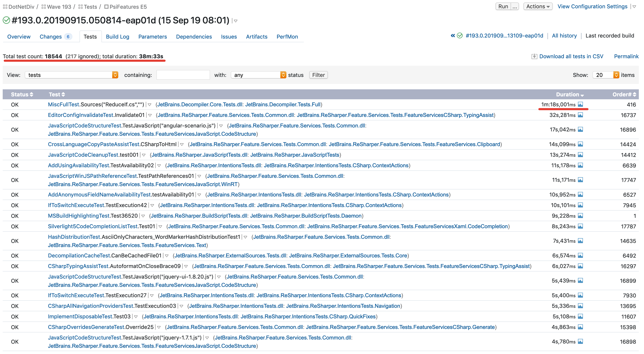Switch to the PerfMon tab
This screenshot has height=354, width=644.
point(287,36)
